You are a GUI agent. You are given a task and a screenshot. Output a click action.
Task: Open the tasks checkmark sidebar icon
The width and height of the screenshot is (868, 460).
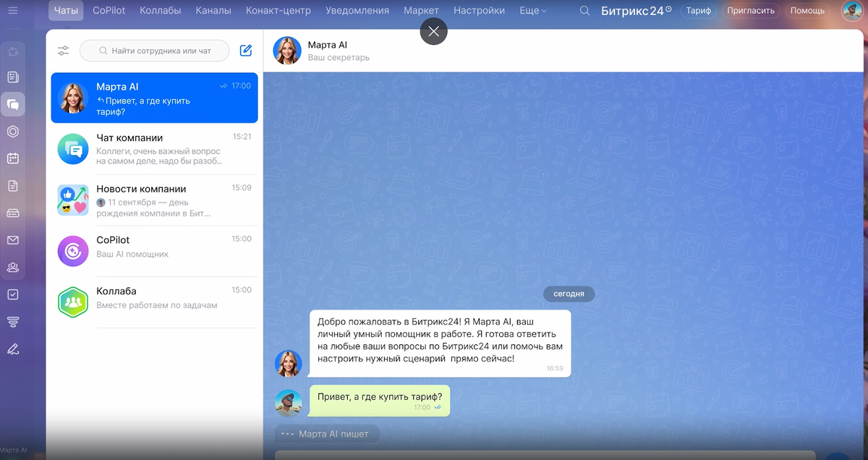point(13,294)
